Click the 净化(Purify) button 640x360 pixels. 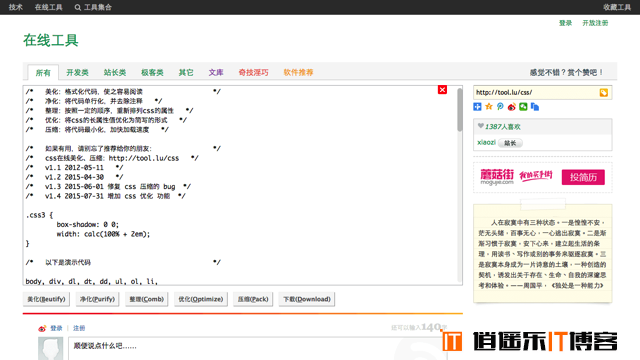[97, 299]
